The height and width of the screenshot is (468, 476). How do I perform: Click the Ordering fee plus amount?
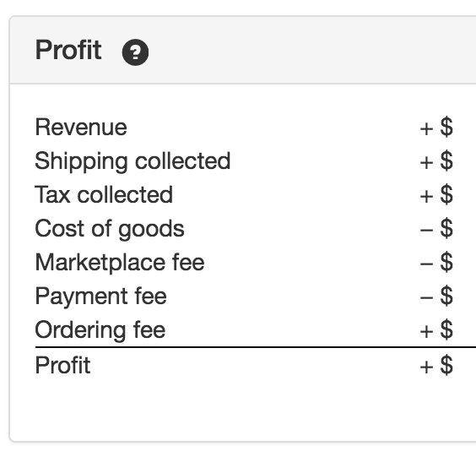pos(436,330)
